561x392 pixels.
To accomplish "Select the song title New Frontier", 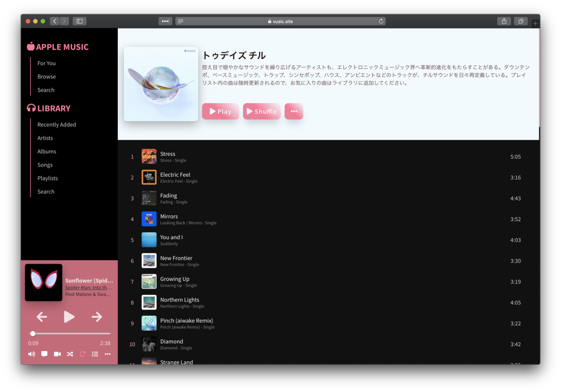I will coord(176,258).
